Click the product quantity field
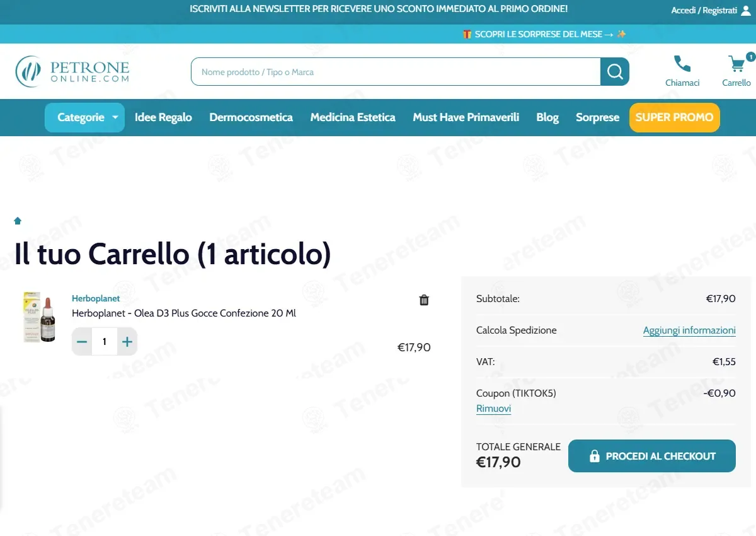Viewport: 756px width, 536px height. coord(105,342)
